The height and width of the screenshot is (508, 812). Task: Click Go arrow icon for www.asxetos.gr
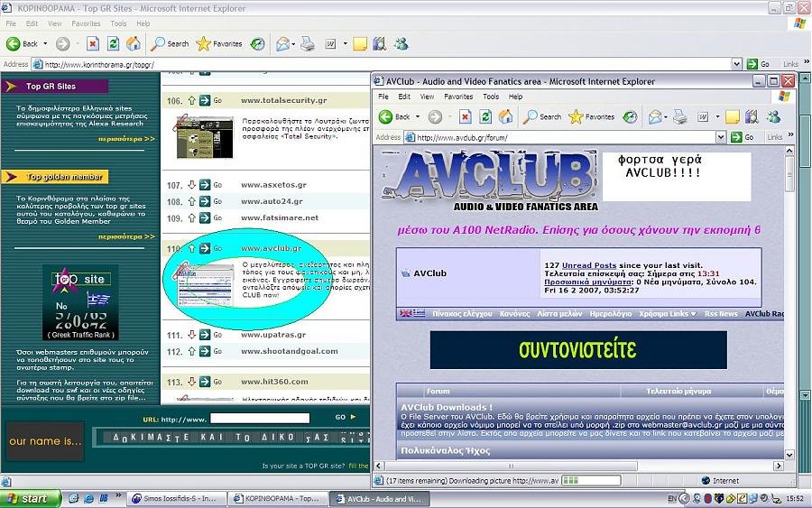205,185
